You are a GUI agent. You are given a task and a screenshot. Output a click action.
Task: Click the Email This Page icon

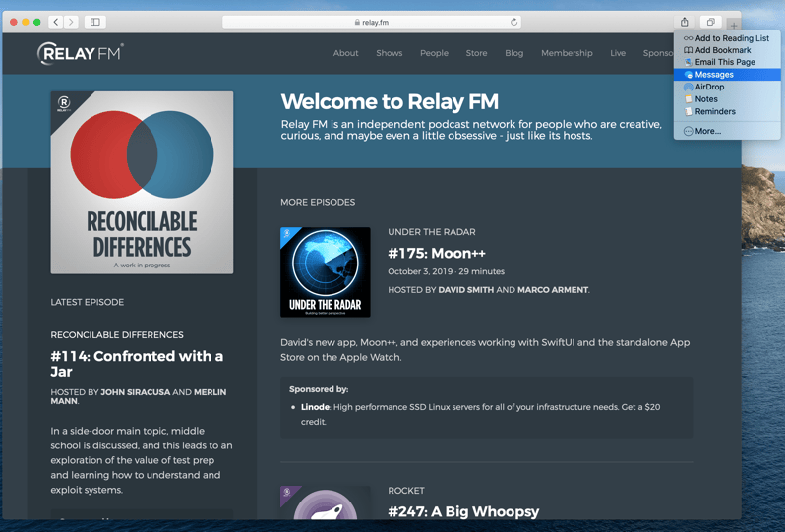[x=689, y=62]
